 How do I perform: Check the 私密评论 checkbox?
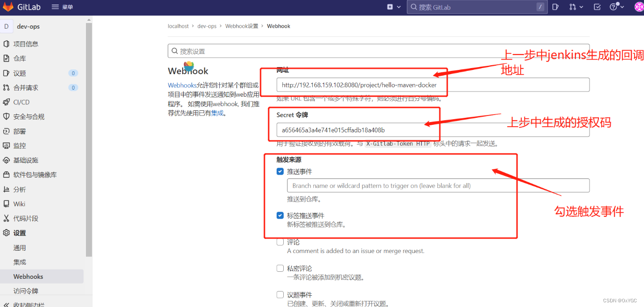pos(280,269)
